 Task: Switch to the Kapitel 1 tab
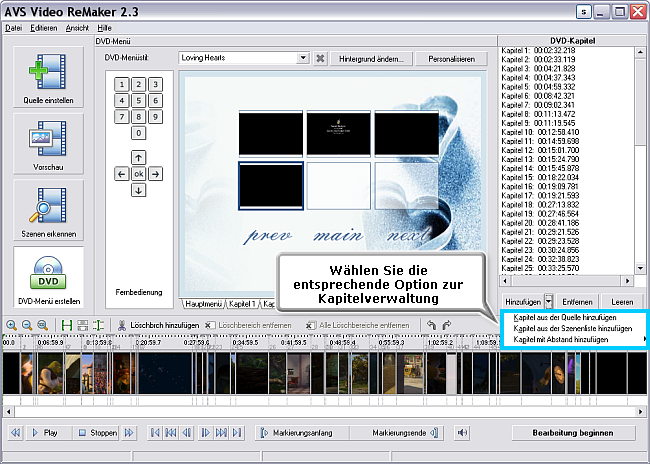[x=242, y=304]
